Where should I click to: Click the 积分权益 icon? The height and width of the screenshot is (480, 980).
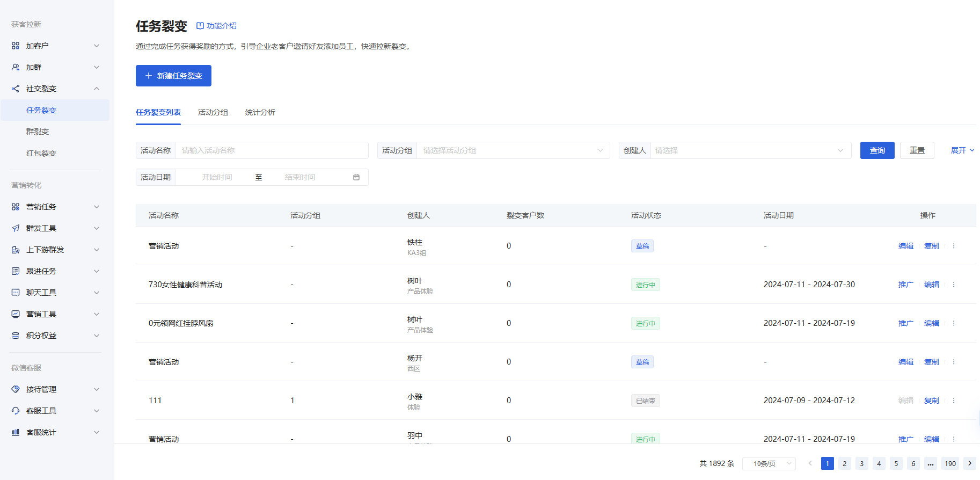point(16,336)
